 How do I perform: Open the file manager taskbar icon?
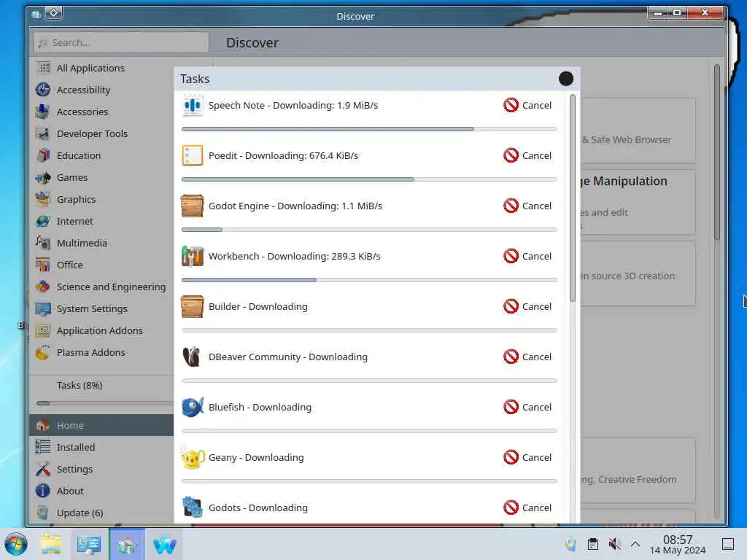[51, 544]
